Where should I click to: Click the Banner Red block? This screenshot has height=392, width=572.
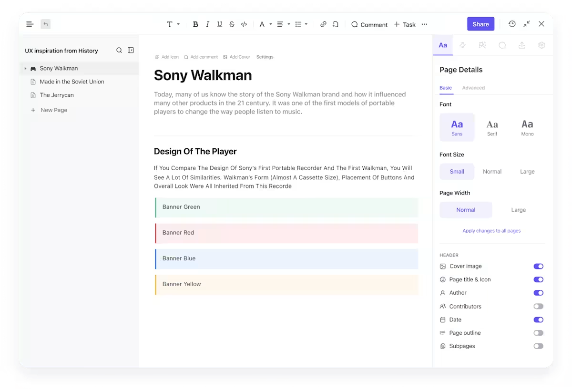tap(286, 233)
